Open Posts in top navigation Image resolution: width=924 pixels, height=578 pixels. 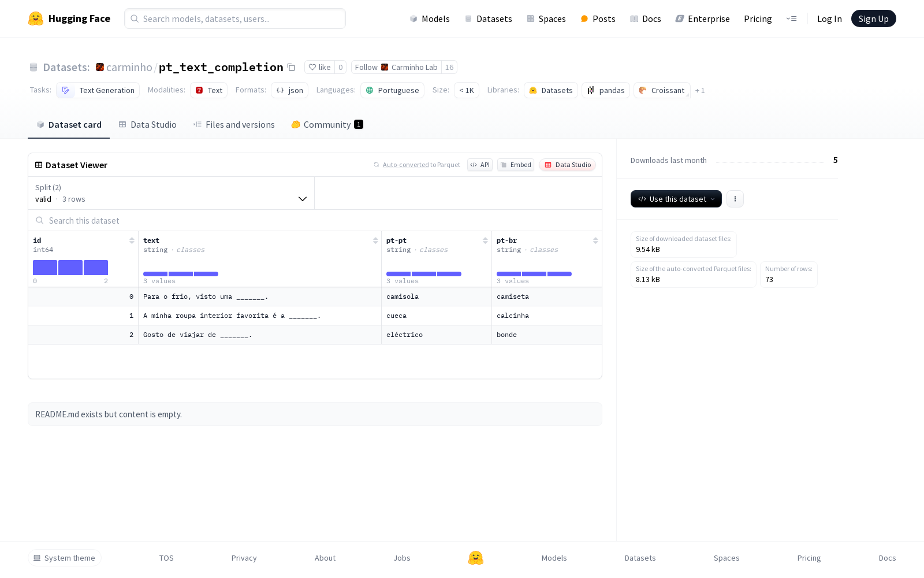(x=598, y=18)
